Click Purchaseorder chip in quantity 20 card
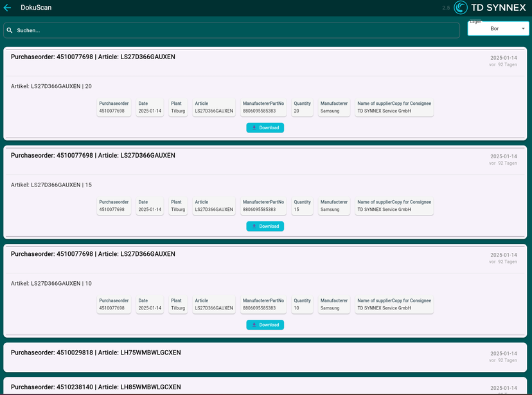Viewport: 532px width, 395px height. click(114, 107)
